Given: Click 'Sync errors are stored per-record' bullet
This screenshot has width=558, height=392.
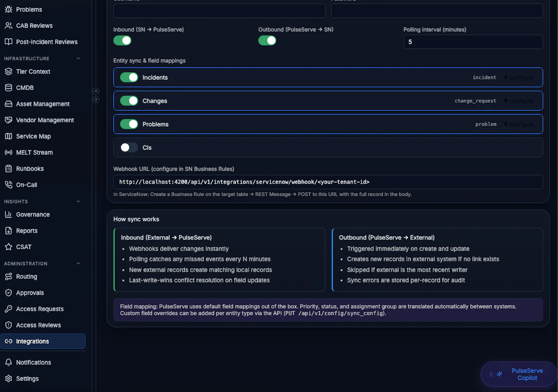Looking at the screenshot, I should click(x=406, y=280).
